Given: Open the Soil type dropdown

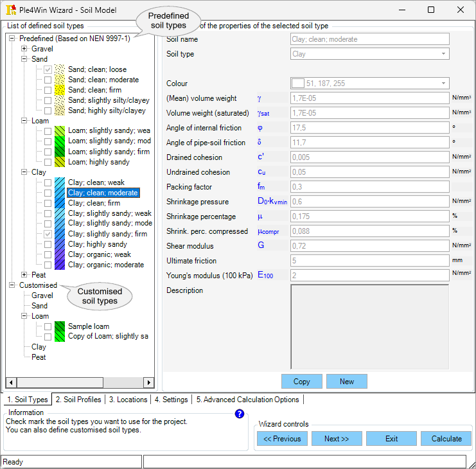Looking at the screenshot, I should click(x=443, y=54).
